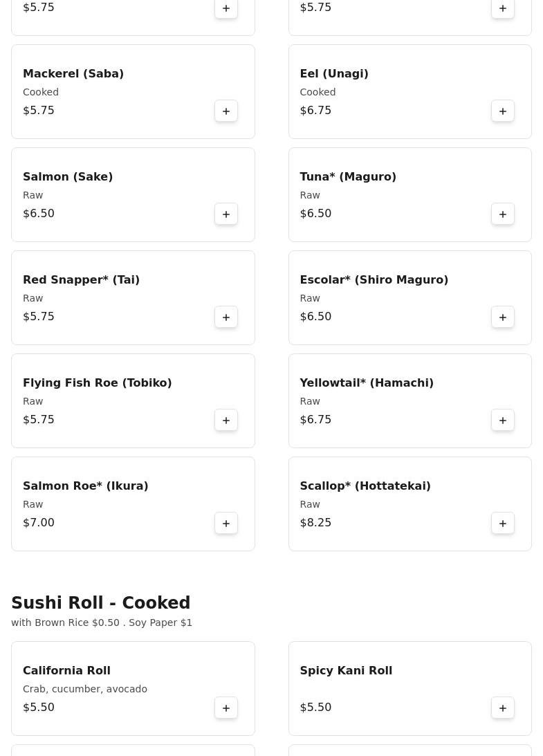Add Red Snapper (Tai) to cart
The image size is (543, 756).
[x=226, y=317]
